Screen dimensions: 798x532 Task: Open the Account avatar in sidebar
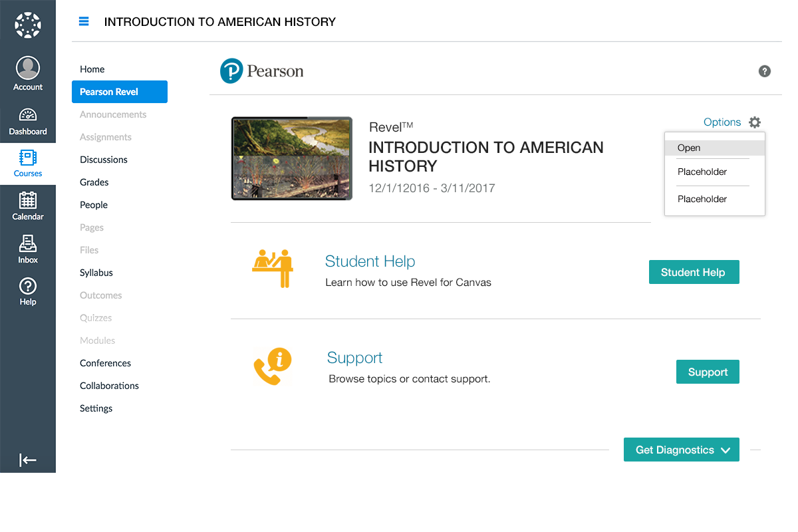click(28, 68)
